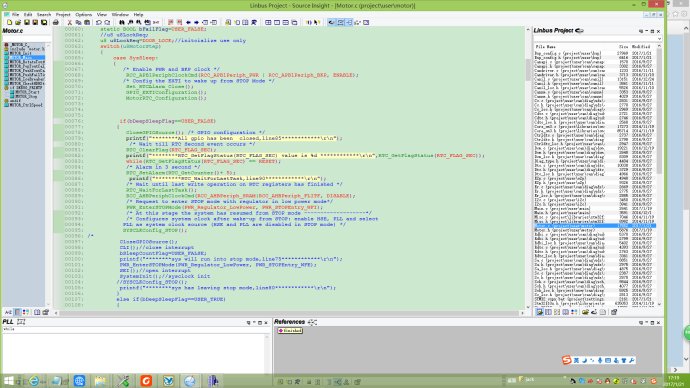This screenshot has height=388, width=690.
Task: Open the Search menu
Action: 44,15
